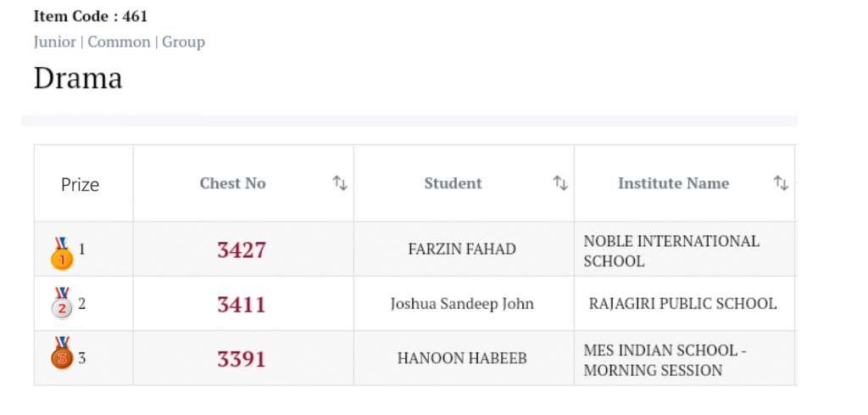
Task: Open the Common category link
Action: [x=119, y=42]
